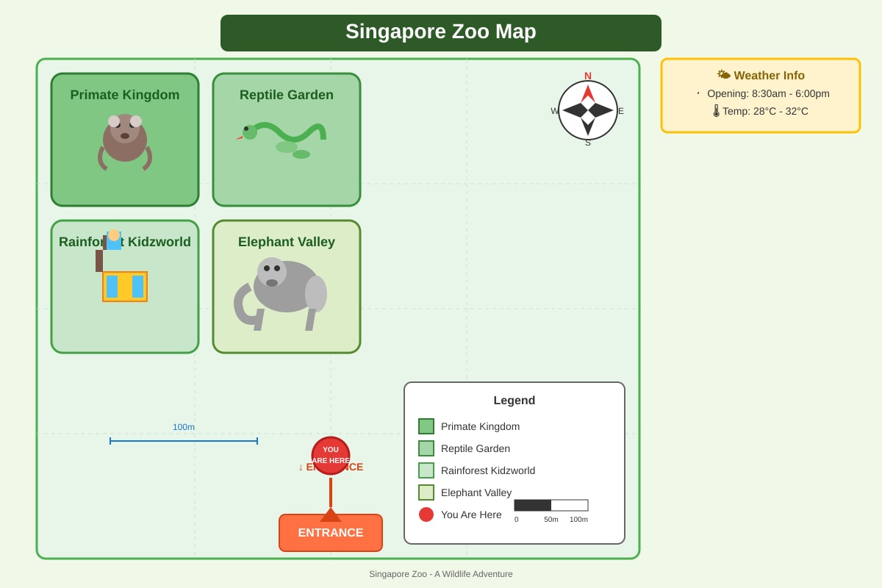Viewport: 882px width, 588px height.
Task: Select the Reptile Garden zone title
Action: click(287, 95)
